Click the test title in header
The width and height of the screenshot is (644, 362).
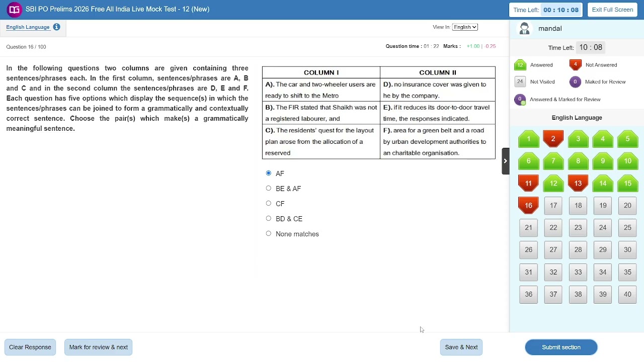[x=117, y=9]
